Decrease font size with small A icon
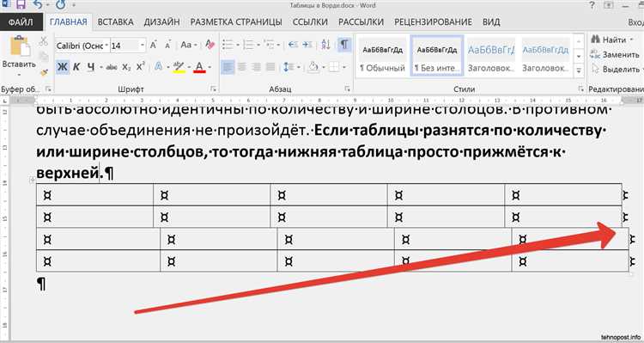Screen dimensions: 644x343 pyautogui.click(x=167, y=46)
